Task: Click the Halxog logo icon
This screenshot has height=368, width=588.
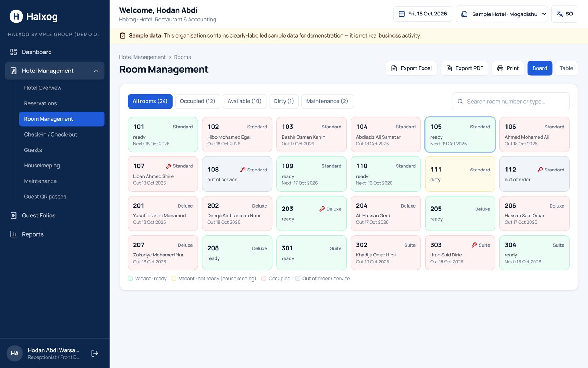Action: point(16,16)
